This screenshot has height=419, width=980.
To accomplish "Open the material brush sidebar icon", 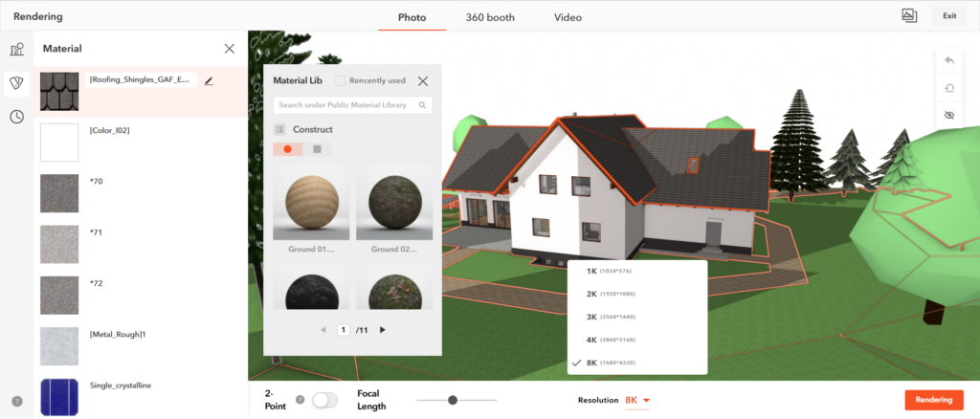I will point(16,83).
